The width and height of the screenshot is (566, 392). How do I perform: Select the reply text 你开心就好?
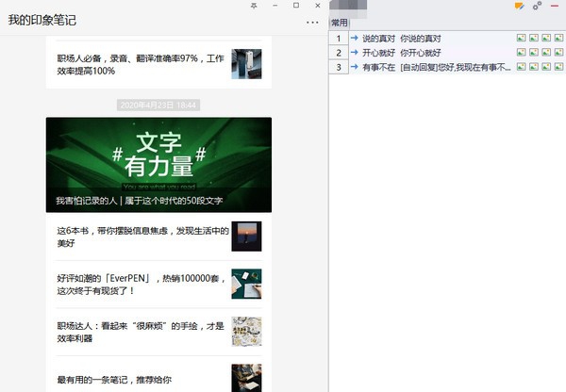tap(421, 53)
